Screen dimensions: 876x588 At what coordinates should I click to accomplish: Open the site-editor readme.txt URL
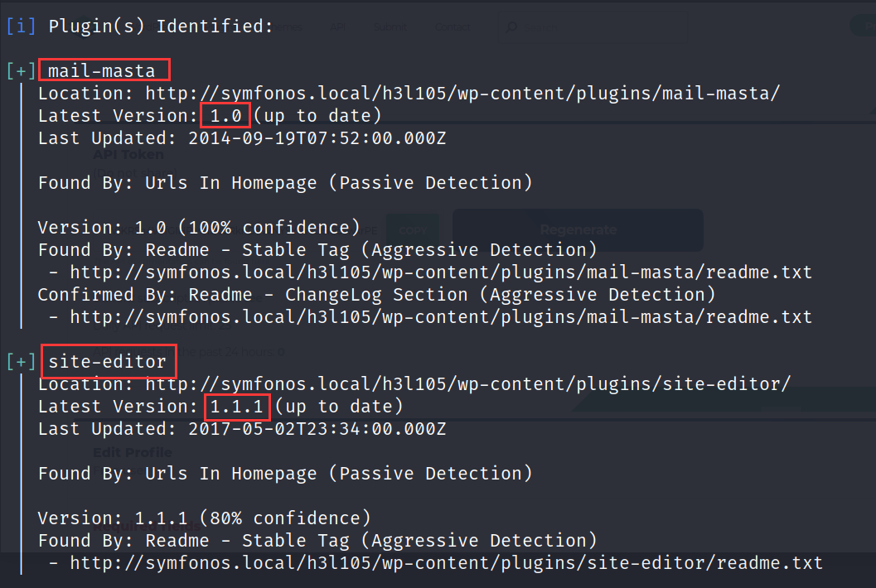pyautogui.click(x=446, y=563)
